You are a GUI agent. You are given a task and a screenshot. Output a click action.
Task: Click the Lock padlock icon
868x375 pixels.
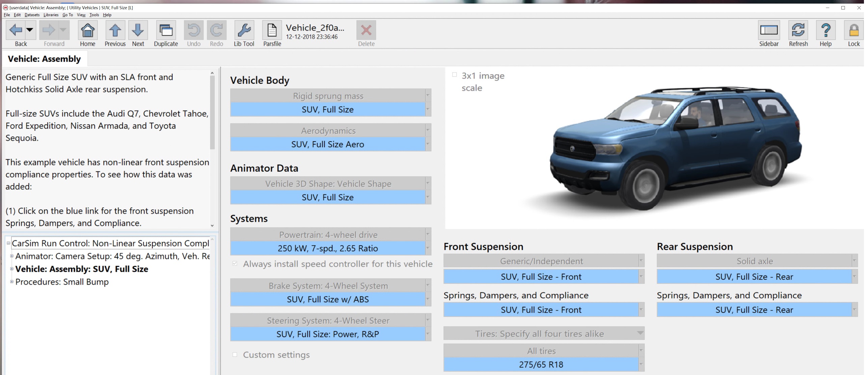coord(853,31)
